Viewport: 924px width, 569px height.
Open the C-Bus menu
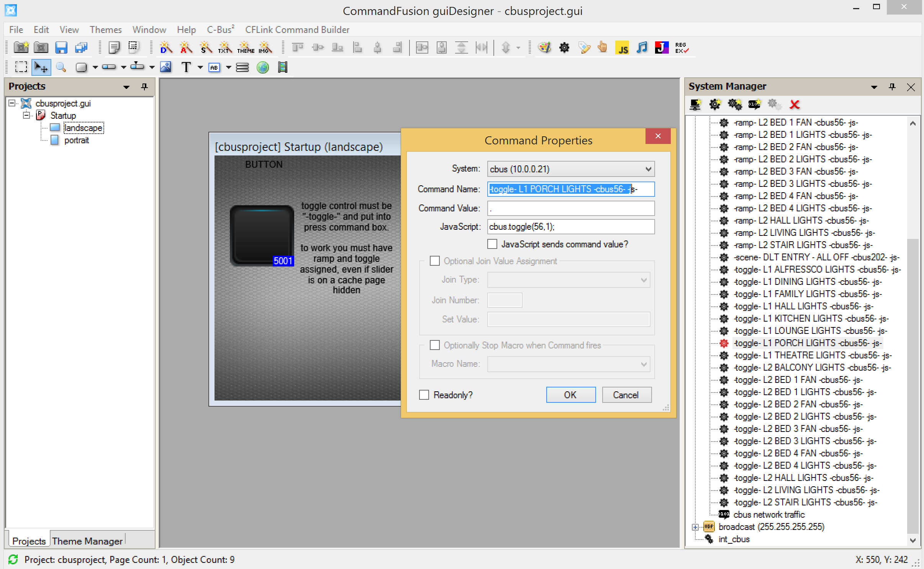[x=220, y=29]
